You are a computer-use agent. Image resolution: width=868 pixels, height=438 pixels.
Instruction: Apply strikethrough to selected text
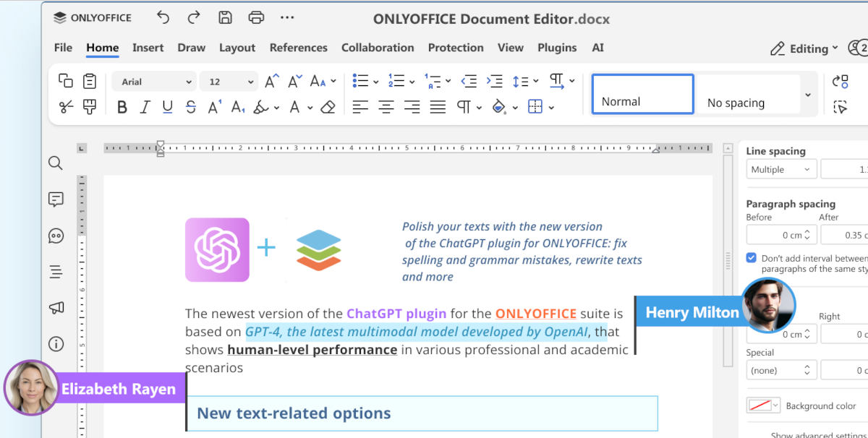pyautogui.click(x=190, y=106)
